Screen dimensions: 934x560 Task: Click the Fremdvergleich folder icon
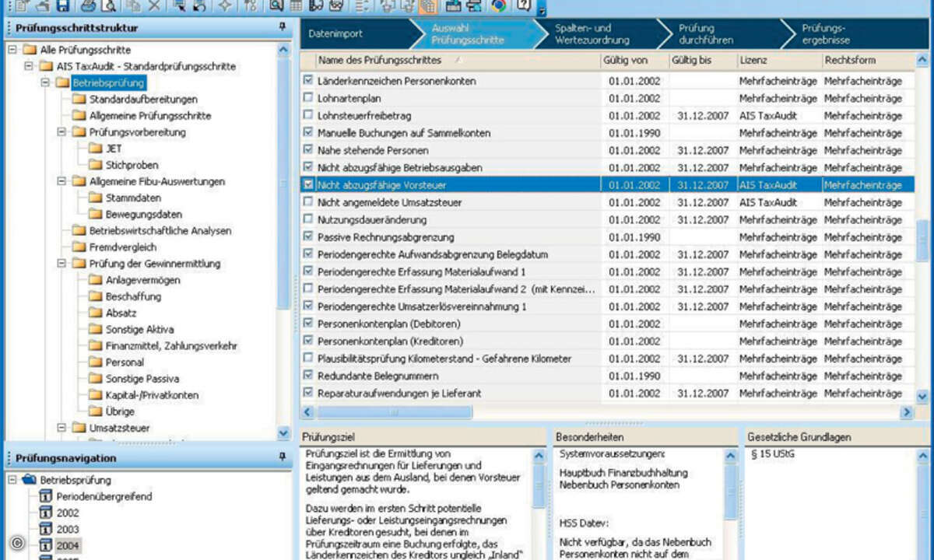click(x=79, y=247)
